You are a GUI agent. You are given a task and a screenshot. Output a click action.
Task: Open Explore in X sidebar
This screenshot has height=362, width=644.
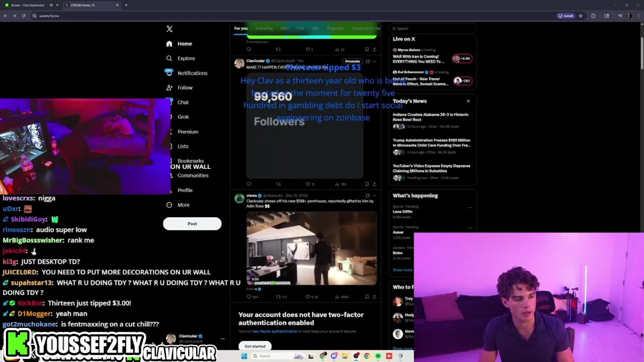181,58
